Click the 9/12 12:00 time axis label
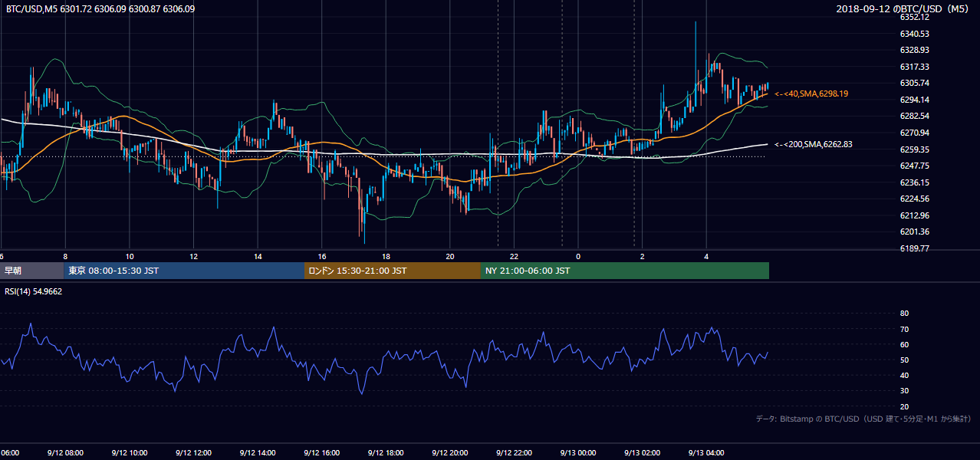 [193, 453]
